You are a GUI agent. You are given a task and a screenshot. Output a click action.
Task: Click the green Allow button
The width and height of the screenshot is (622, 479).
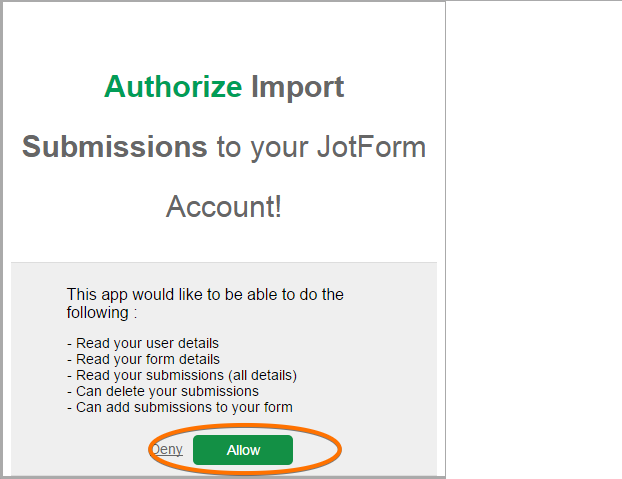(243, 450)
